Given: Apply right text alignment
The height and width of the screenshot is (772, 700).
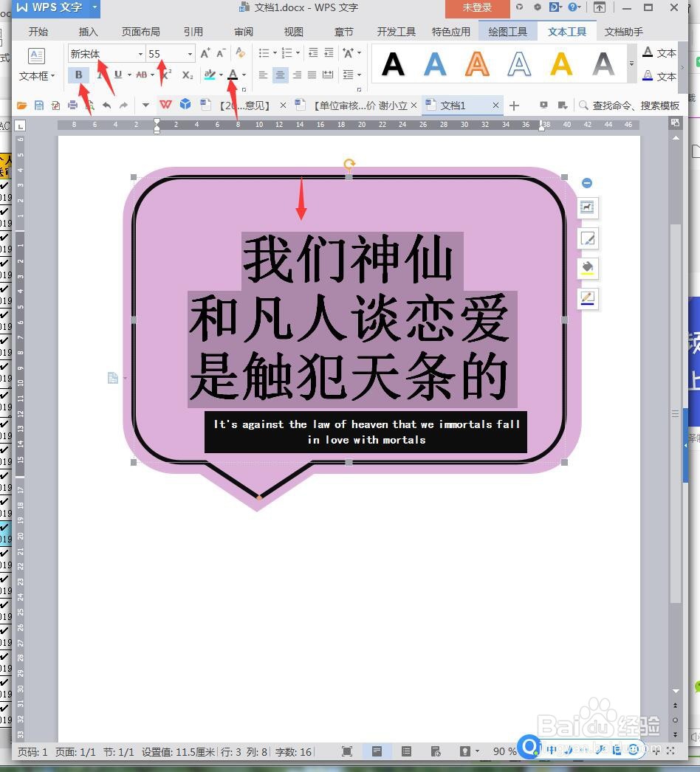Looking at the screenshot, I should (x=297, y=75).
